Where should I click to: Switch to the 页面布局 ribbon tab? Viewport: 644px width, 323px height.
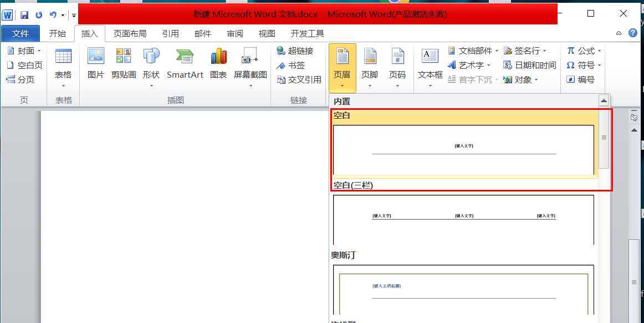coord(130,34)
